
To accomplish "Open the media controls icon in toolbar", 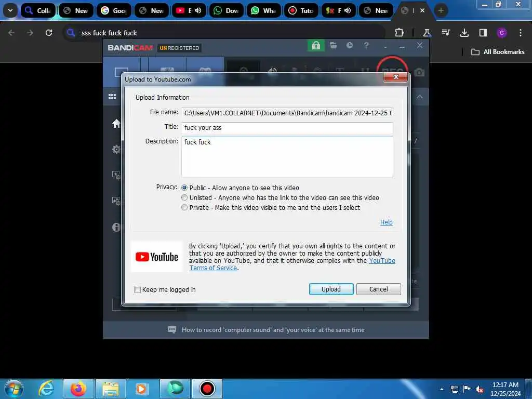I will tap(445, 33).
